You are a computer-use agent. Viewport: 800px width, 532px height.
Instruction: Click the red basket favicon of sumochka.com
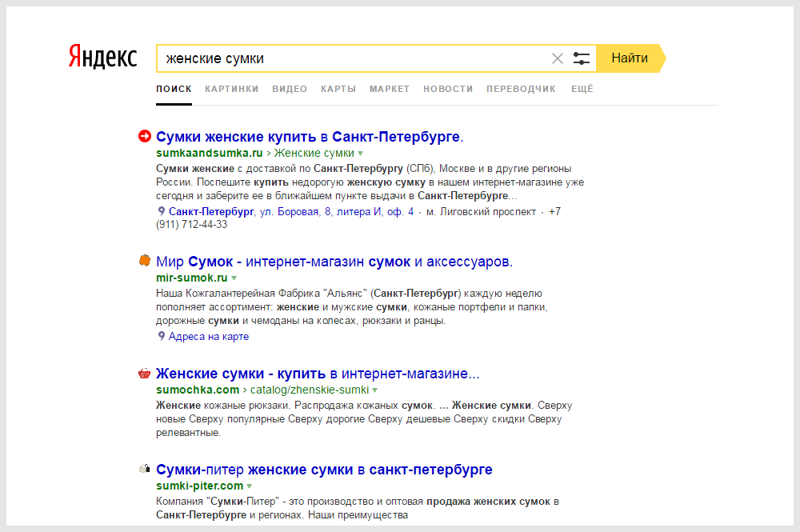click(145, 374)
